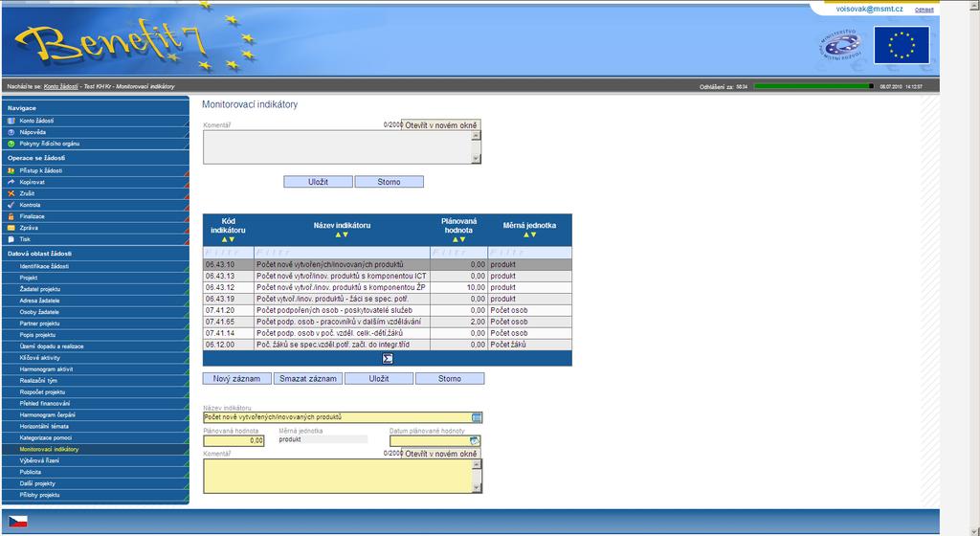Open the Projekt section in sidebar
980x536 pixels.
[29, 278]
